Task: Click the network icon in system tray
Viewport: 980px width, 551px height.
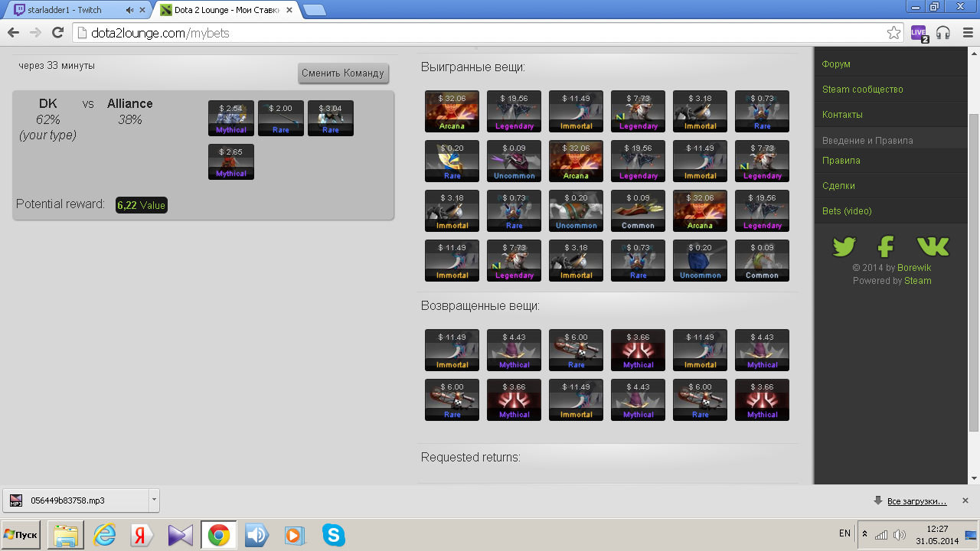Action: pyautogui.click(x=881, y=534)
